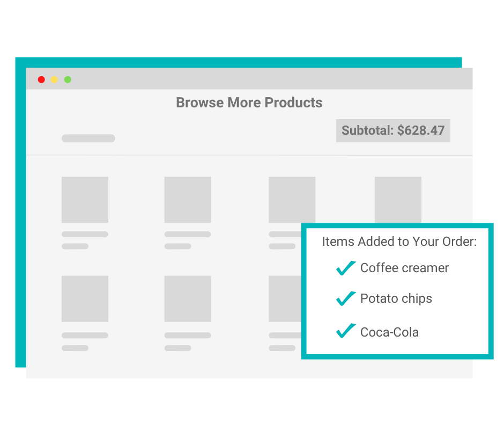Open the third product thumbnail in top row

(292, 200)
